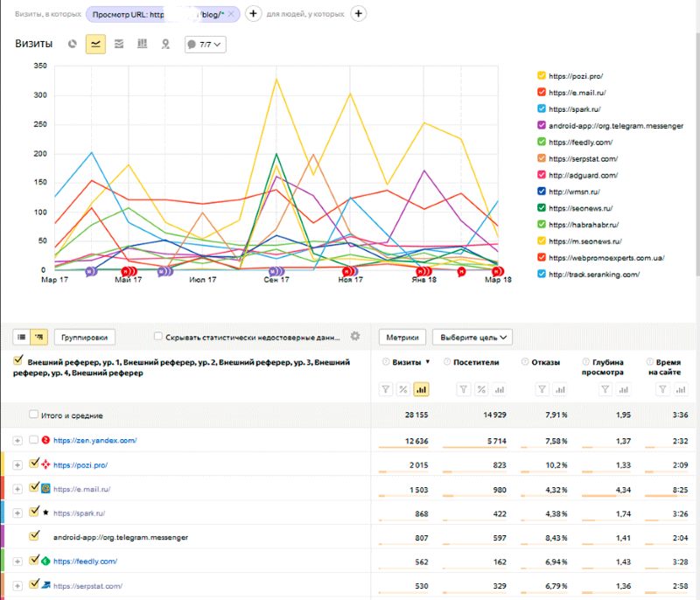
Task: Switch to stacked area chart view
Action: [x=119, y=44]
